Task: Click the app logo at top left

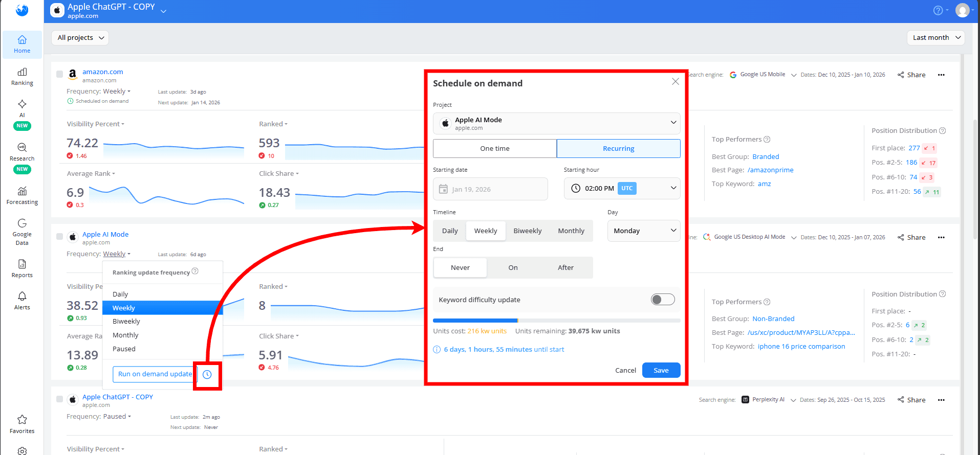Action: pos(22,10)
